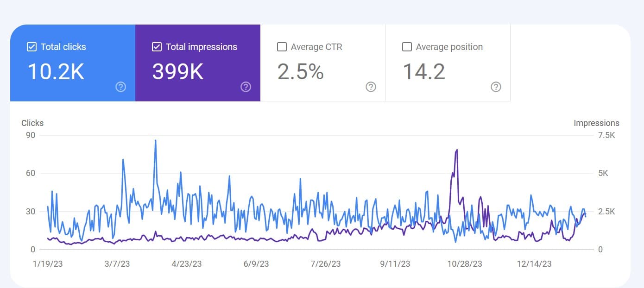The width and height of the screenshot is (644, 288).
Task: Click the Impressions axis title
Action: pos(596,123)
